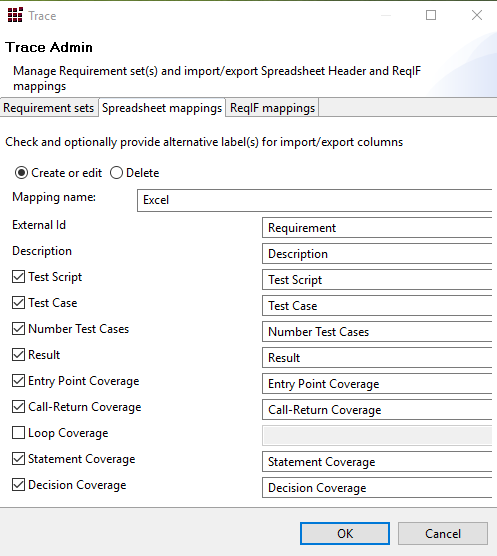Click the Trace application icon in title bar

15,15
